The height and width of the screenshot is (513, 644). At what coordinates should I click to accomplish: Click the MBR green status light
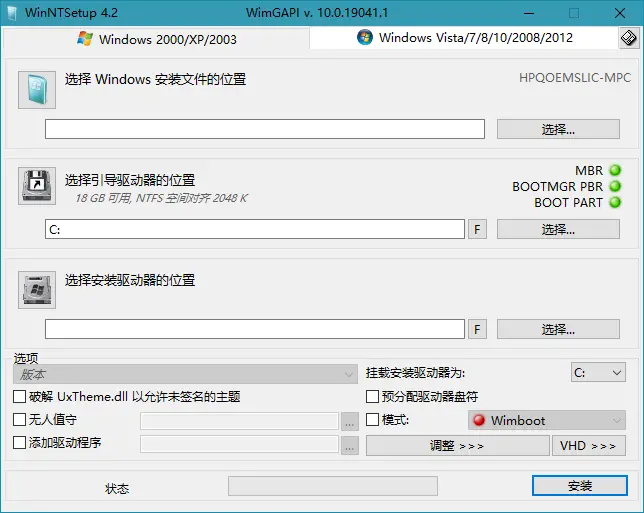(x=615, y=170)
